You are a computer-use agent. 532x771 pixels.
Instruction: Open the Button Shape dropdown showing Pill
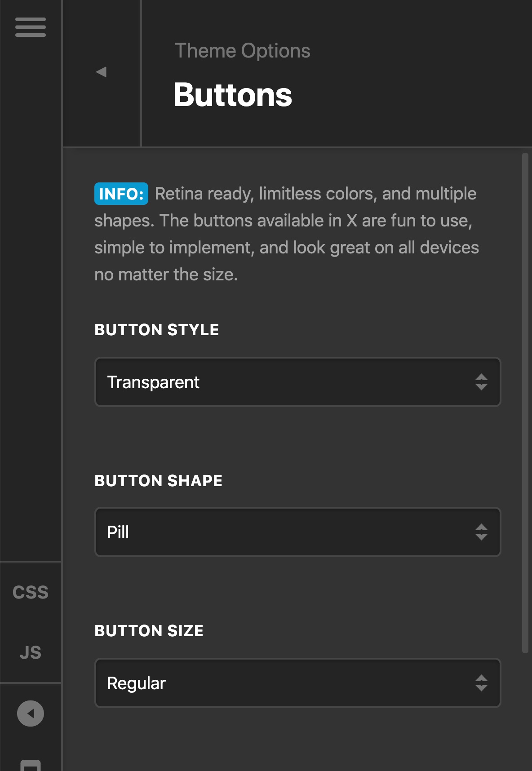pos(297,532)
